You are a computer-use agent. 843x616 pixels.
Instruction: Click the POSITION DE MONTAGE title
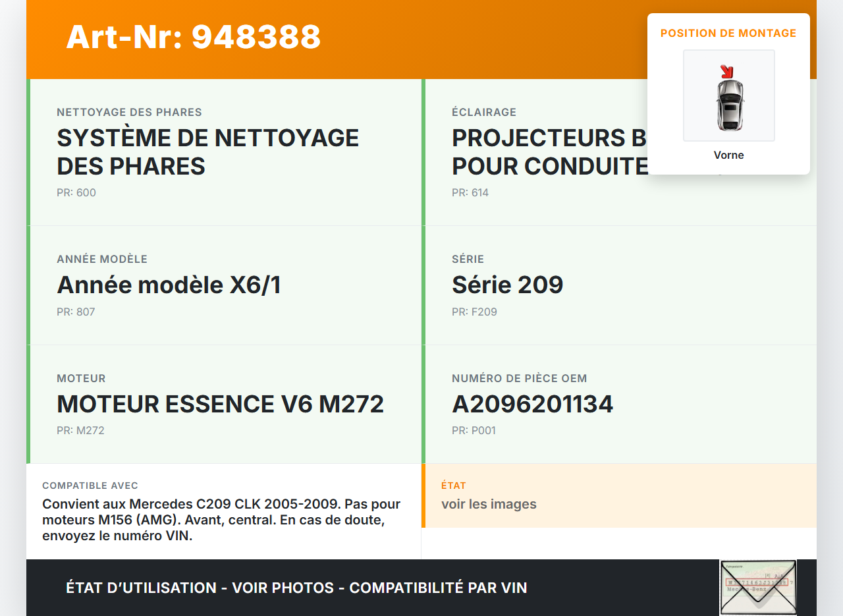click(728, 33)
